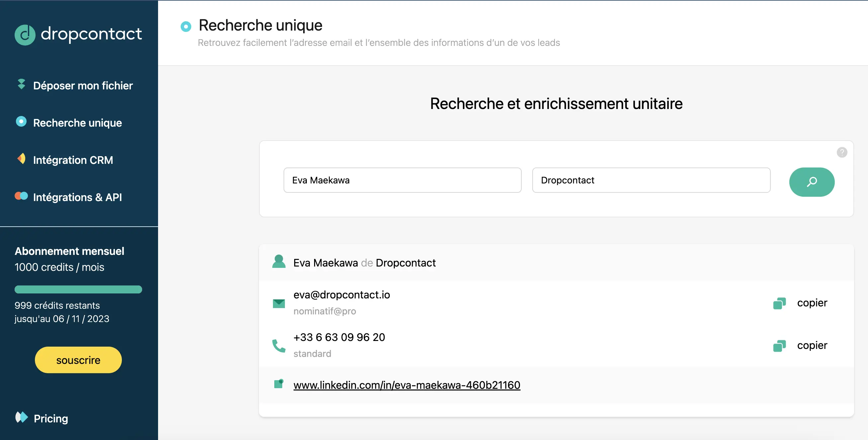The width and height of the screenshot is (868, 440).
Task: Click the Eva Maekawa name input field
Action: pos(402,180)
